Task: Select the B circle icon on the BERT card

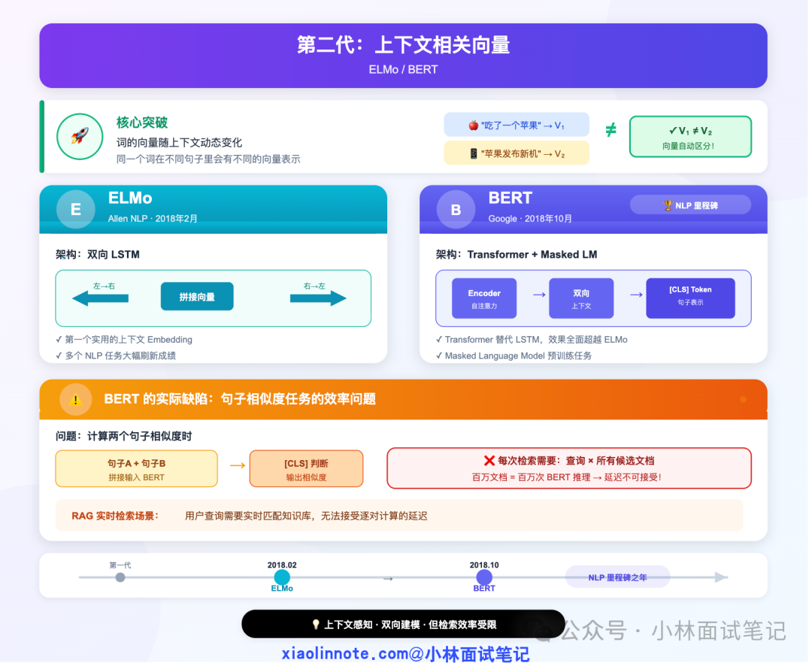Action: pos(456,208)
